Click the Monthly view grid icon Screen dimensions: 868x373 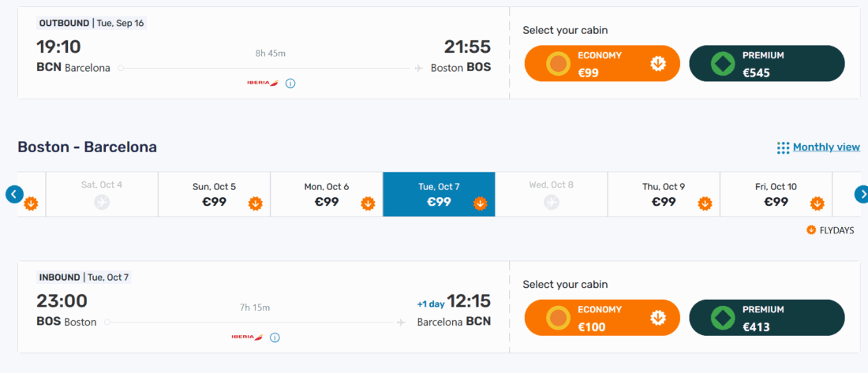(783, 148)
